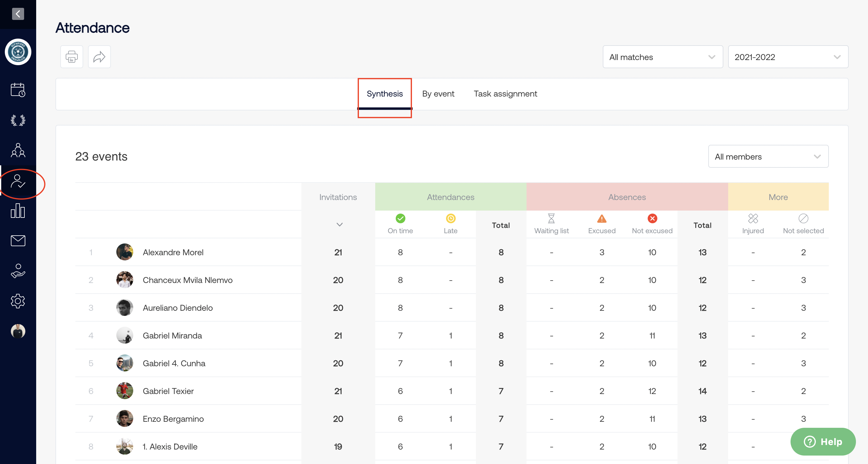Click the hand holding person icon
Viewport: 868px width, 464px height.
point(18,271)
